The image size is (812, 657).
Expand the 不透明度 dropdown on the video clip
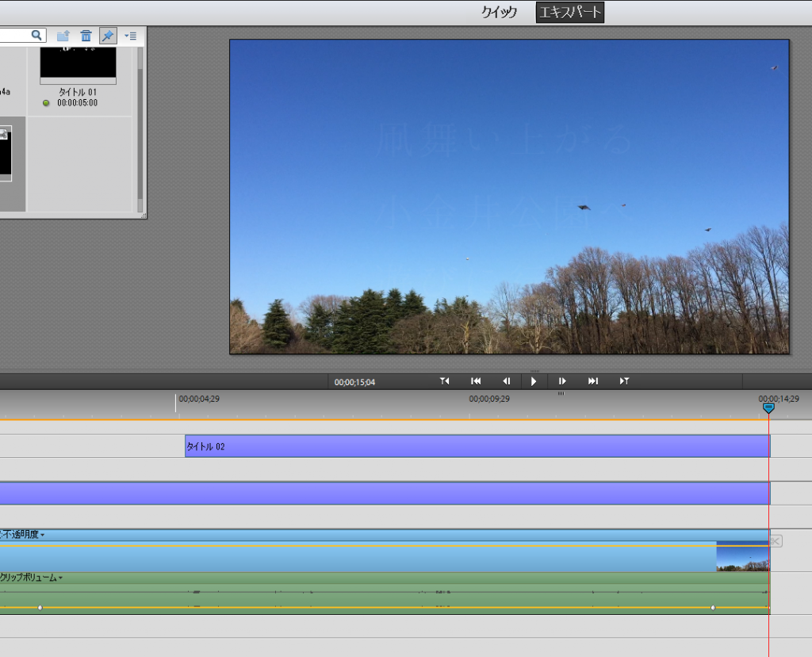(x=43, y=535)
